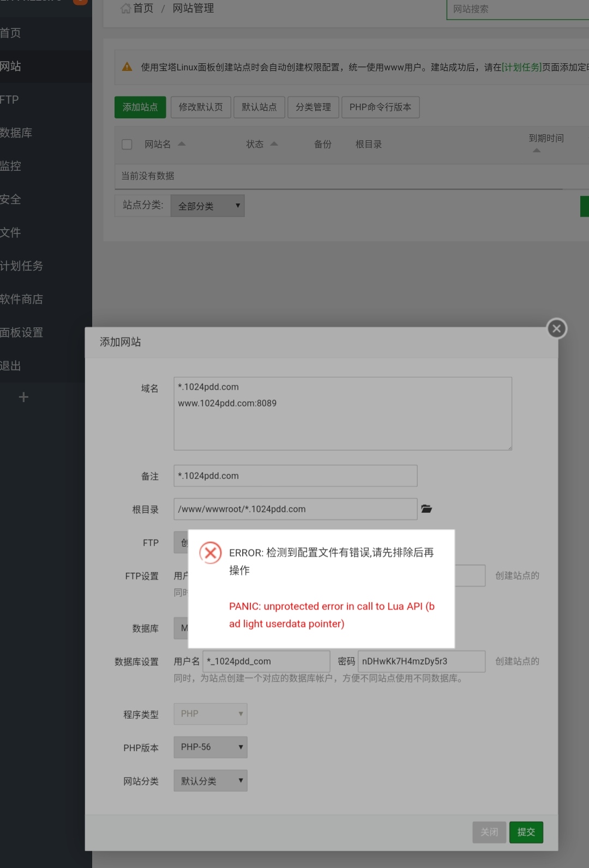The image size is (589, 868).
Task: Open the 默认分类 website category dropdown
Action: click(211, 781)
